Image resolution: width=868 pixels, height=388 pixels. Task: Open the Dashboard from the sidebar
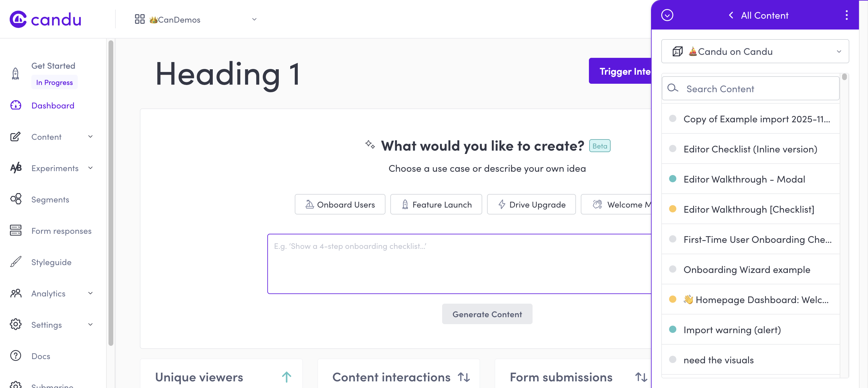click(x=52, y=105)
